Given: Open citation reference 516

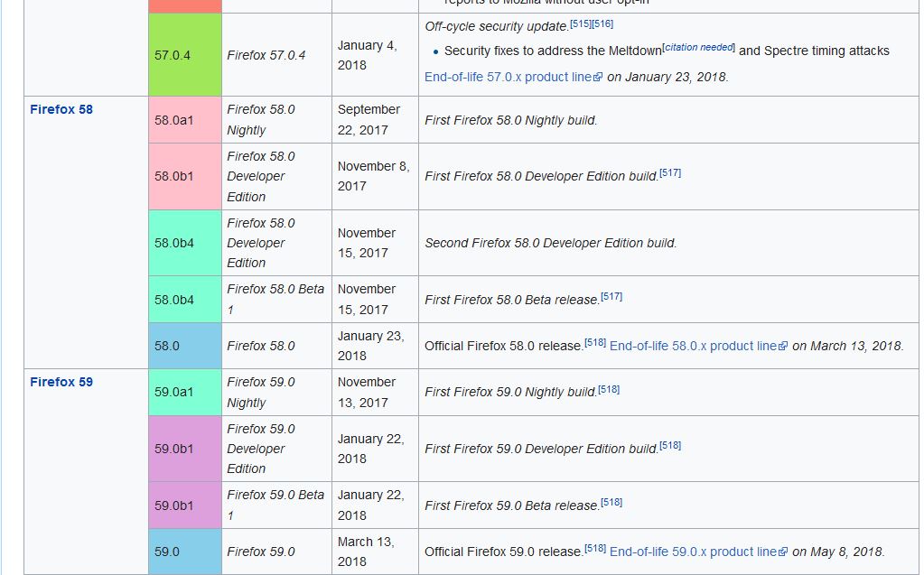Looking at the screenshot, I should click(602, 24).
